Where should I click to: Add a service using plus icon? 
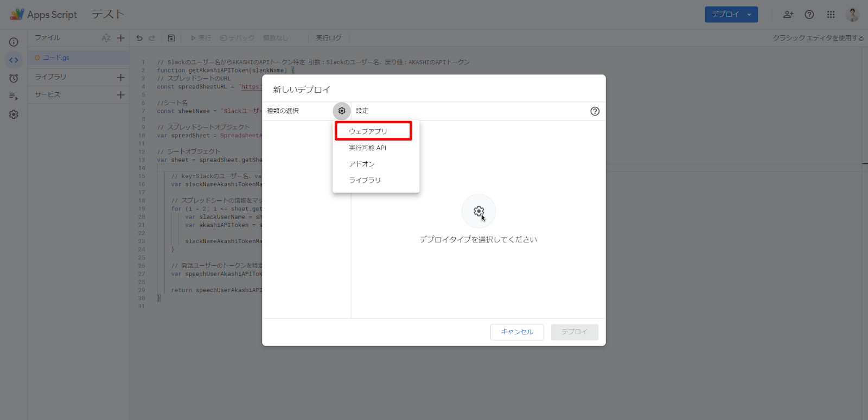pos(120,95)
